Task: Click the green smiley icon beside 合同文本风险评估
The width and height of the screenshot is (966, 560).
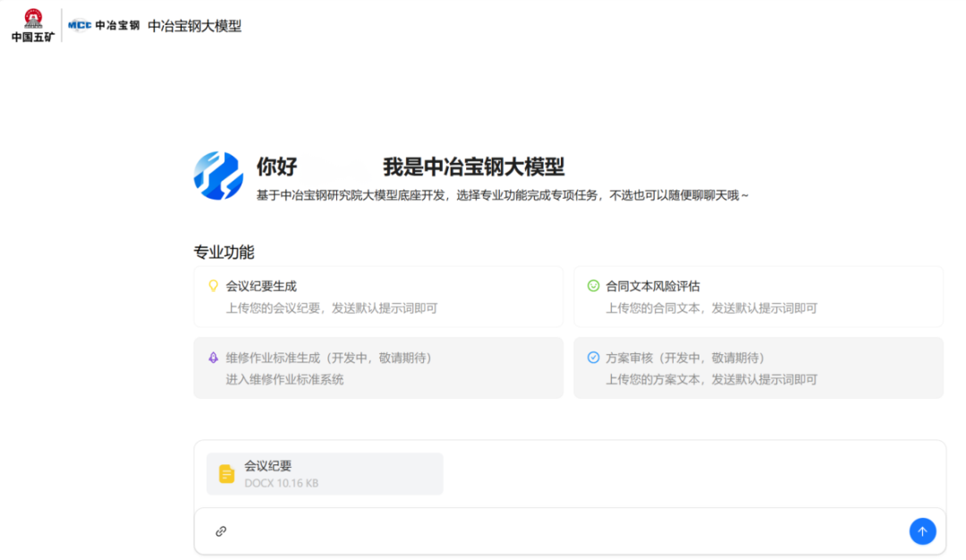Action: [x=593, y=286]
